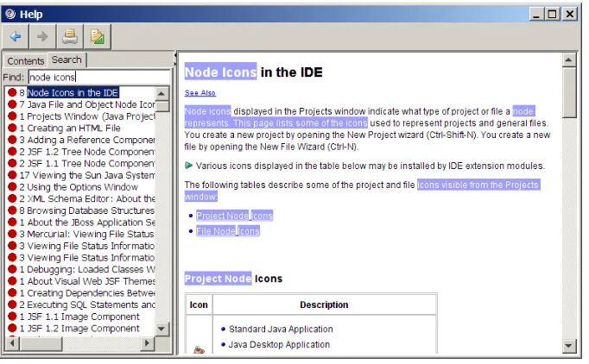Select result JSF 1.2 Image Component

coord(83,329)
